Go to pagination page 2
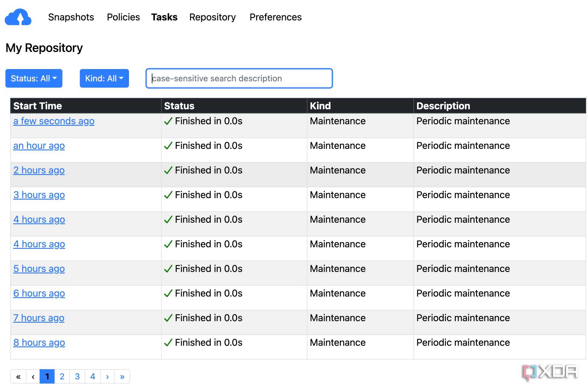The image size is (588, 392). click(62, 376)
